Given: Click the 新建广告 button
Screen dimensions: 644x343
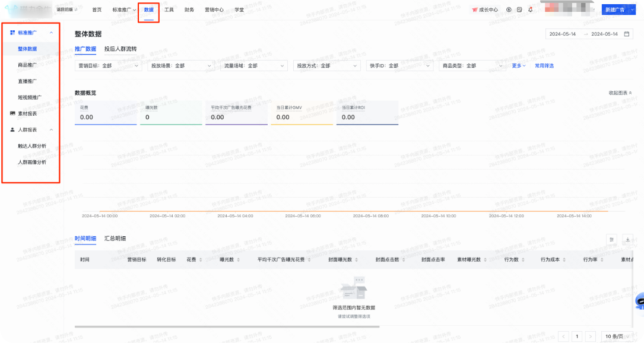Looking at the screenshot, I should coord(614,10).
